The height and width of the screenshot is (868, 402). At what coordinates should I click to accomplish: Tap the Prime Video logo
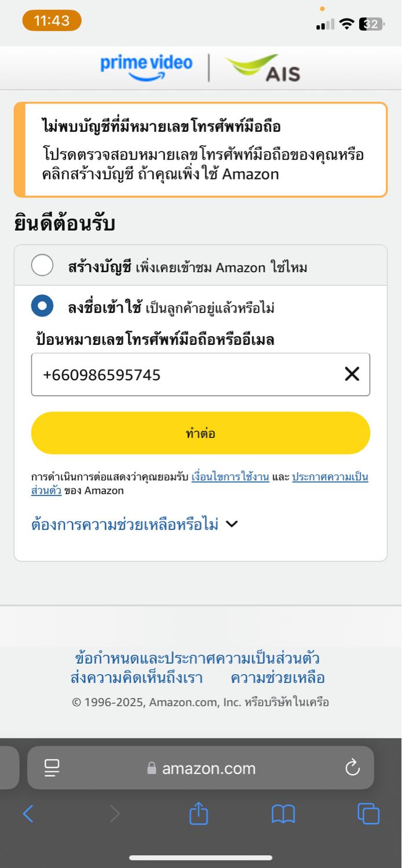pyautogui.click(x=146, y=68)
